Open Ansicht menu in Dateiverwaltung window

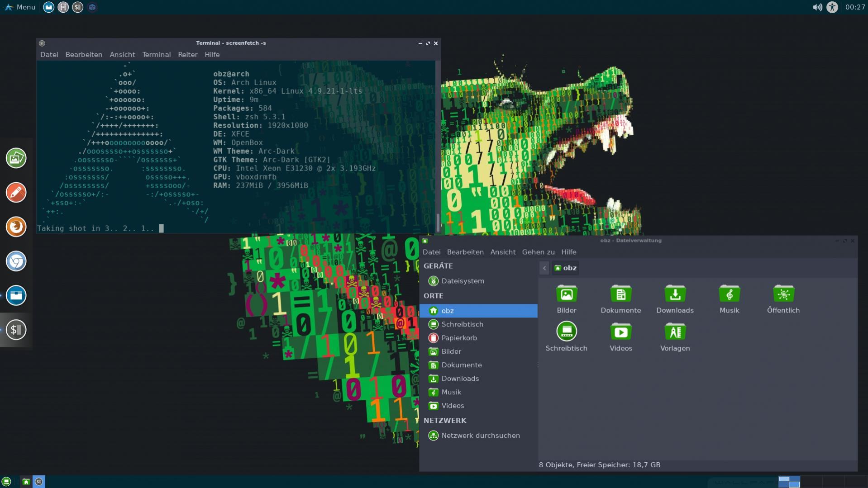click(x=503, y=252)
